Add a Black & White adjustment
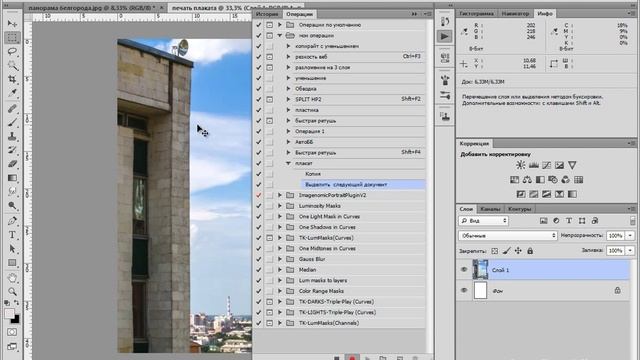The width and height of the screenshot is (640, 360). click(540, 180)
